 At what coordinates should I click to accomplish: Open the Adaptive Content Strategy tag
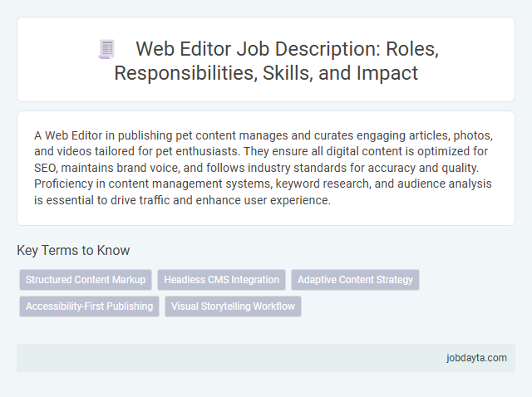355,280
